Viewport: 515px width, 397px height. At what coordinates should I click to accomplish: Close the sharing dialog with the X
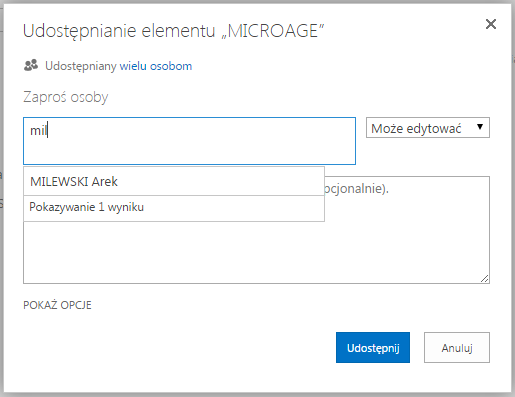[x=491, y=24]
